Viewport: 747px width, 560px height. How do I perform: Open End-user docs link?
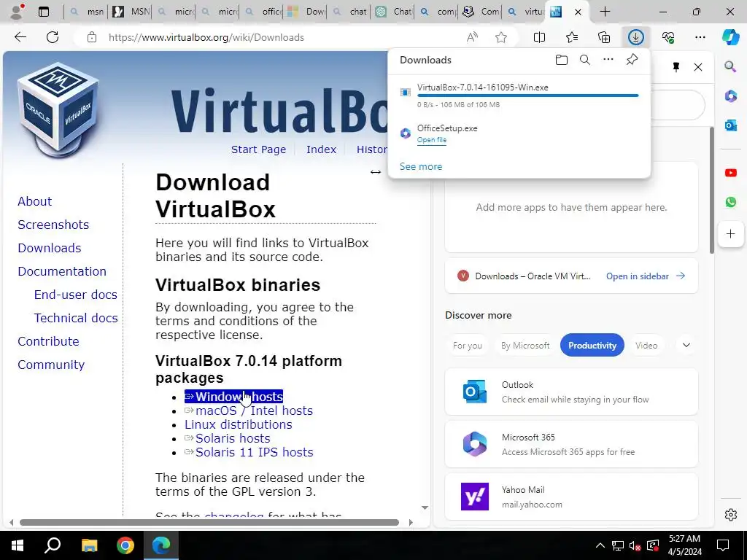[75, 295]
